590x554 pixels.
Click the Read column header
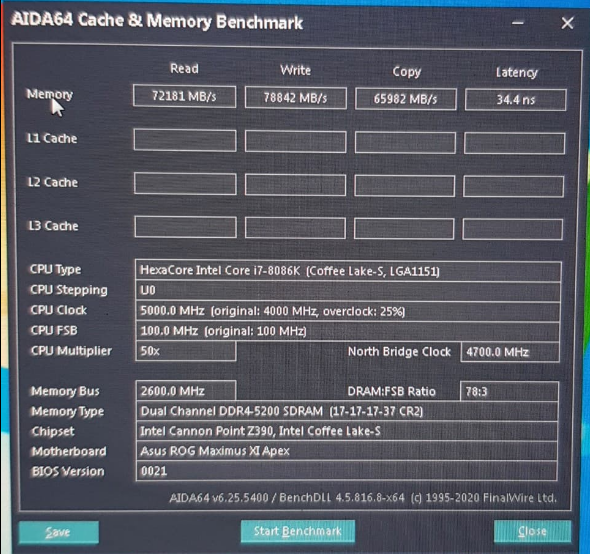(x=184, y=68)
